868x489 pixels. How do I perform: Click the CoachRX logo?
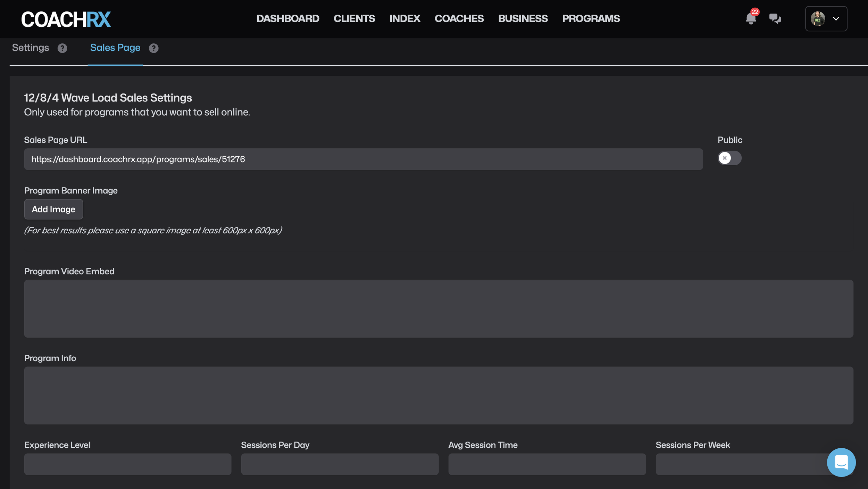pyautogui.click(x=66, y=19)
